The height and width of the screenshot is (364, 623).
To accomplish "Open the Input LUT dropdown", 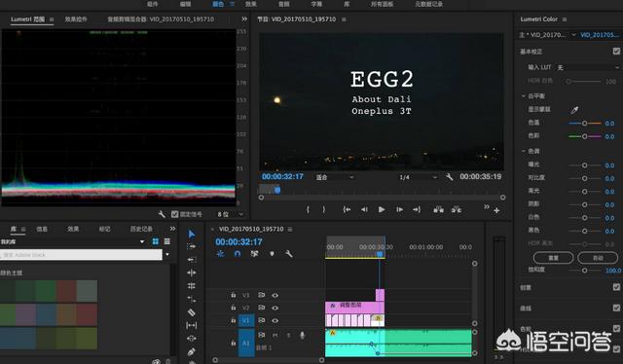I will pos(587,67).
